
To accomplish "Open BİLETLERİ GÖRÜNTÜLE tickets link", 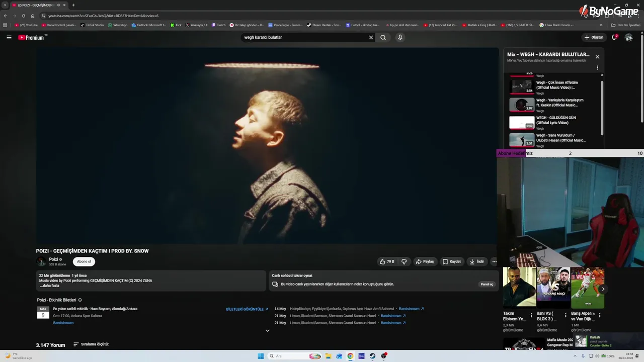I will pyautogui.click(x=247, y=309).
